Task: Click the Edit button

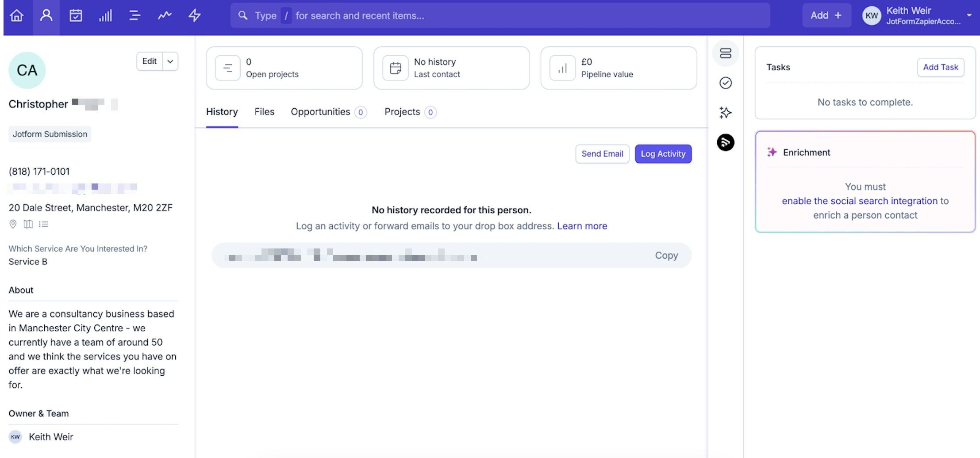Action: (150, 61)
